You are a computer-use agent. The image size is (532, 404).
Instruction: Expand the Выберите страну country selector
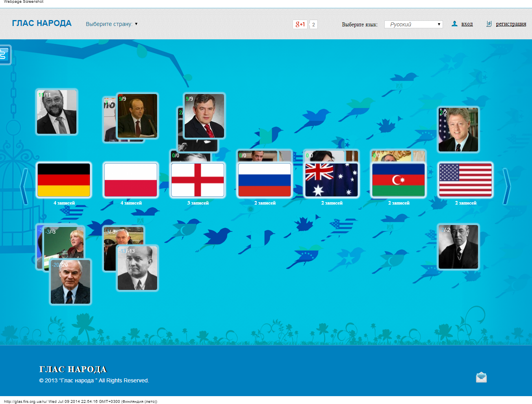pyautogui.click(x=112, y=24)
